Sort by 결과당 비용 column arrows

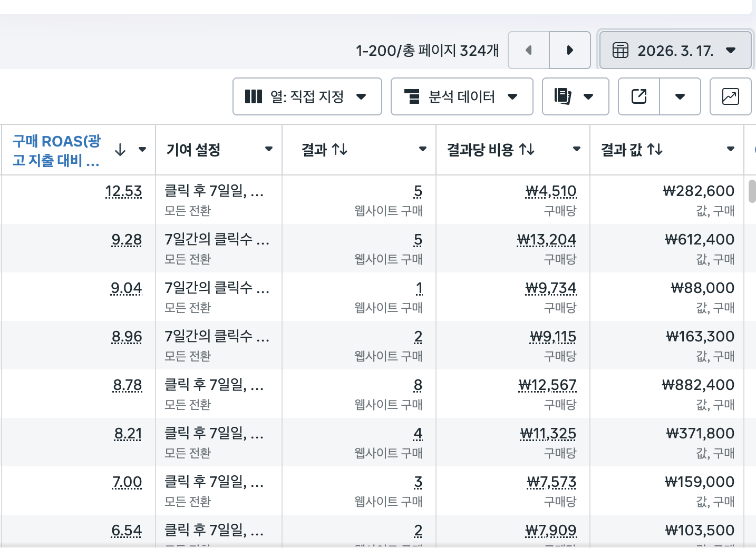[527, 150]
